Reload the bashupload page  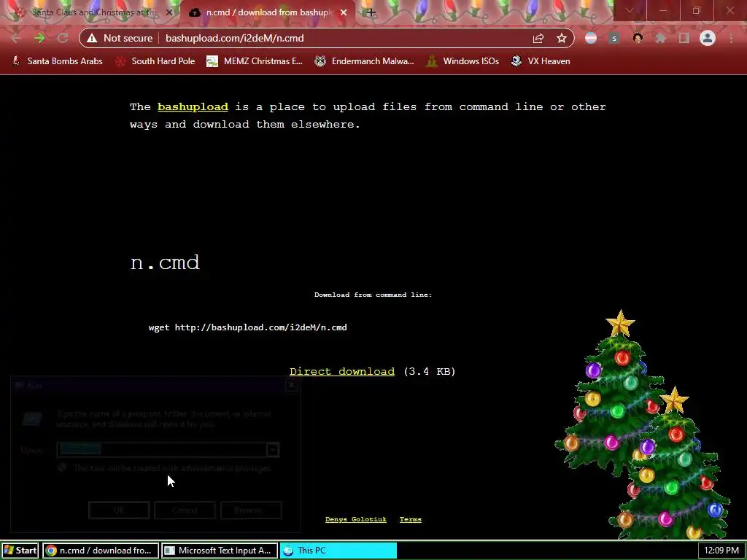[x=63, y=38]
